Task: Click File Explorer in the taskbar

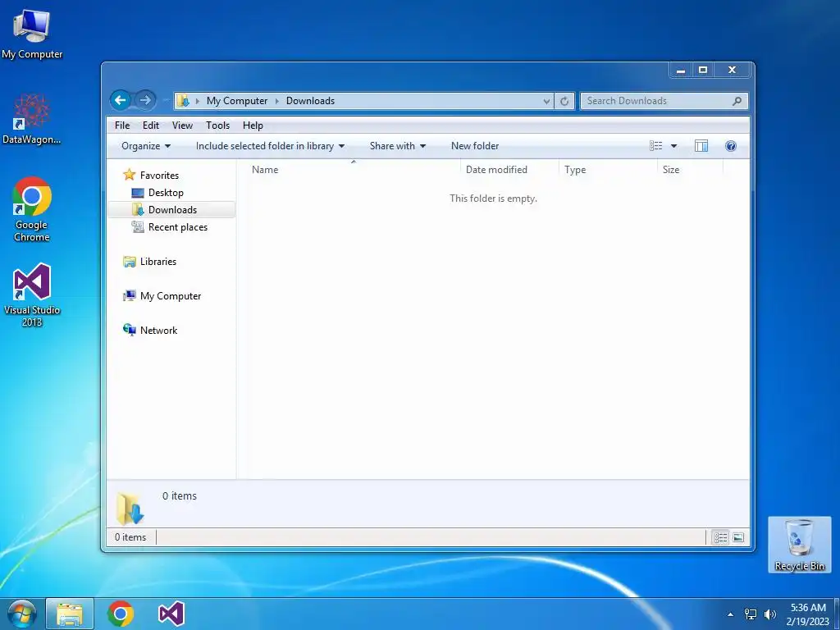Action: (x=70, y=614)
